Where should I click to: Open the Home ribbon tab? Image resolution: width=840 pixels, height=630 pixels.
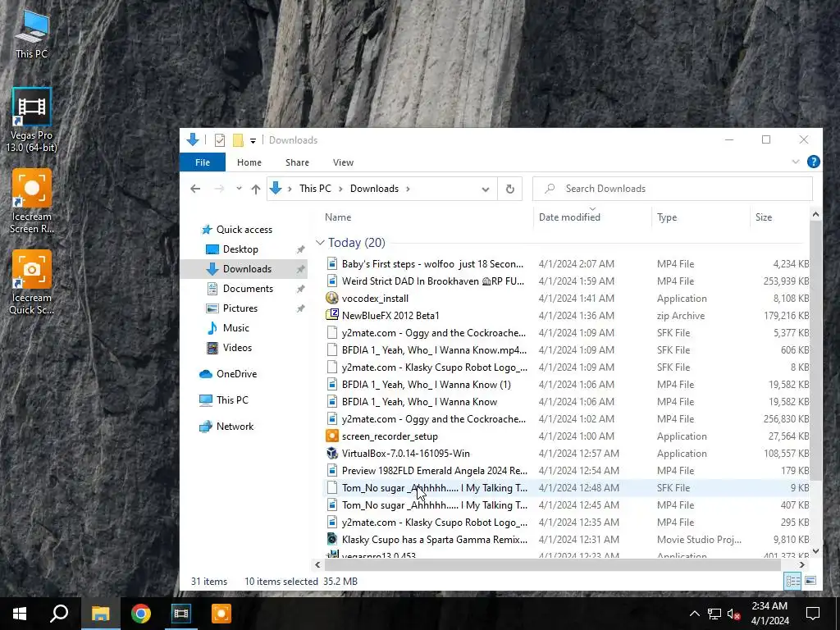pyautogui.click(x=249, y=162)
